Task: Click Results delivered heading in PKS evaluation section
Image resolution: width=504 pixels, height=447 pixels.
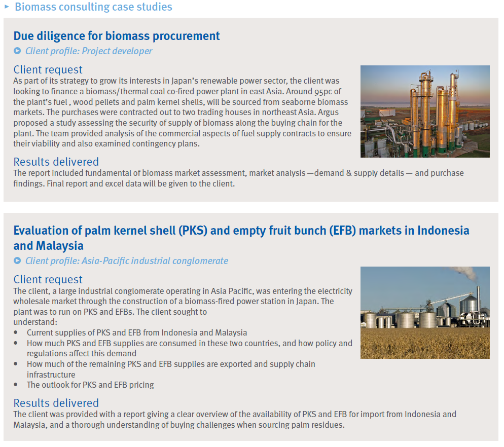Action: coord(56,403)
